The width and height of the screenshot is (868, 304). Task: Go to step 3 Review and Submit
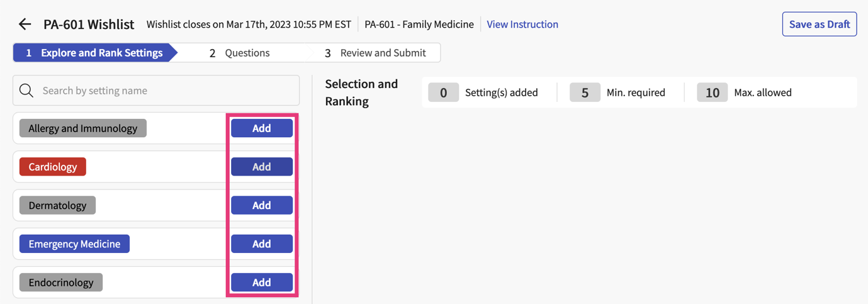tap(375, 53)
